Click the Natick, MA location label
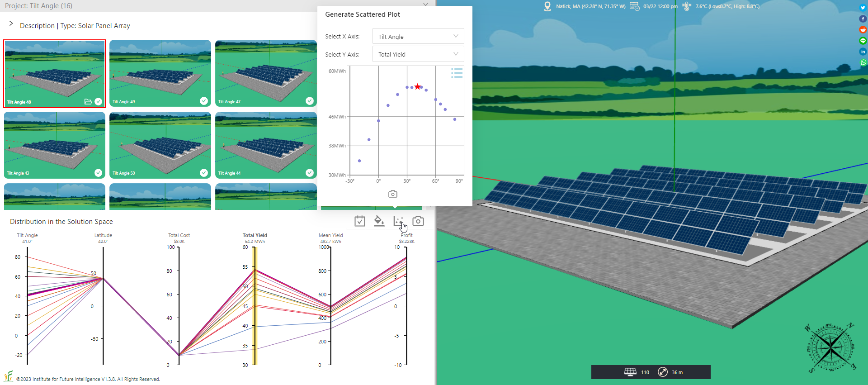The width and height of the screenshot is (868, 385). tap(590, 6)
